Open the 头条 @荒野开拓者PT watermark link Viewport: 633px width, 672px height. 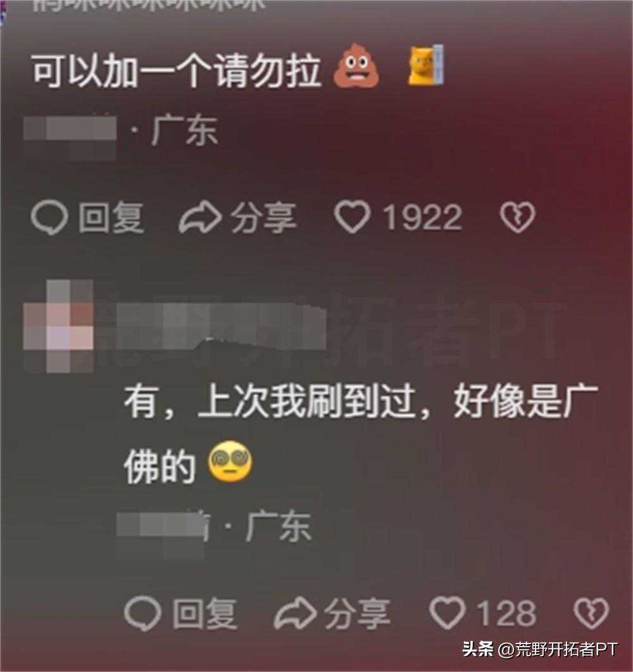pos(540,649)
